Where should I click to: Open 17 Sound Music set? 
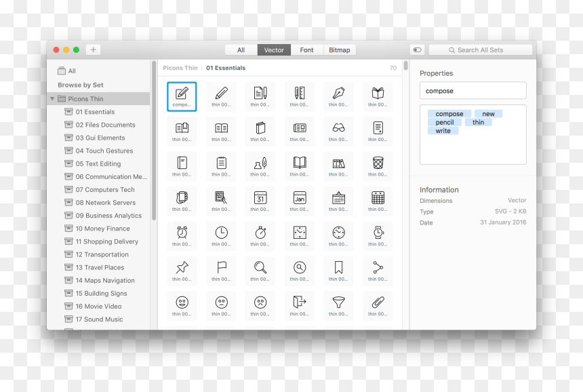(98, 319)
